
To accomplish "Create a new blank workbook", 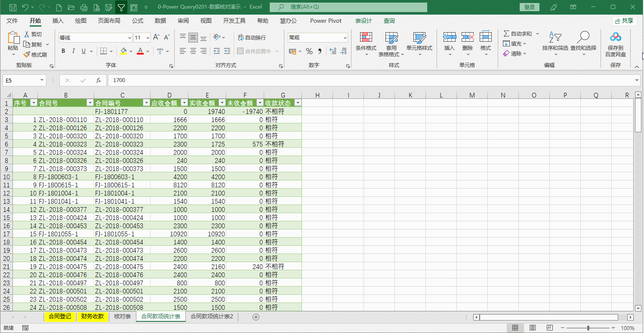I will [x=59, y=7].
